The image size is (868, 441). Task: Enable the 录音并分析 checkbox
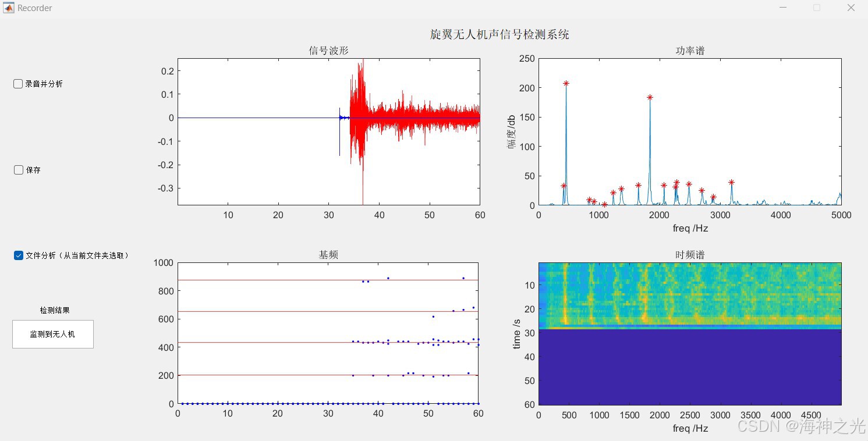tap(18, 84)
